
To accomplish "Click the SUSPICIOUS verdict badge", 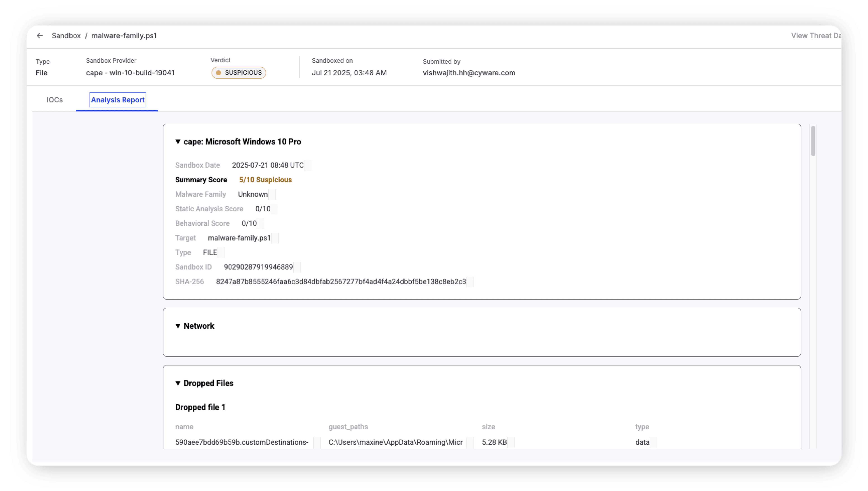I will 239,73.
